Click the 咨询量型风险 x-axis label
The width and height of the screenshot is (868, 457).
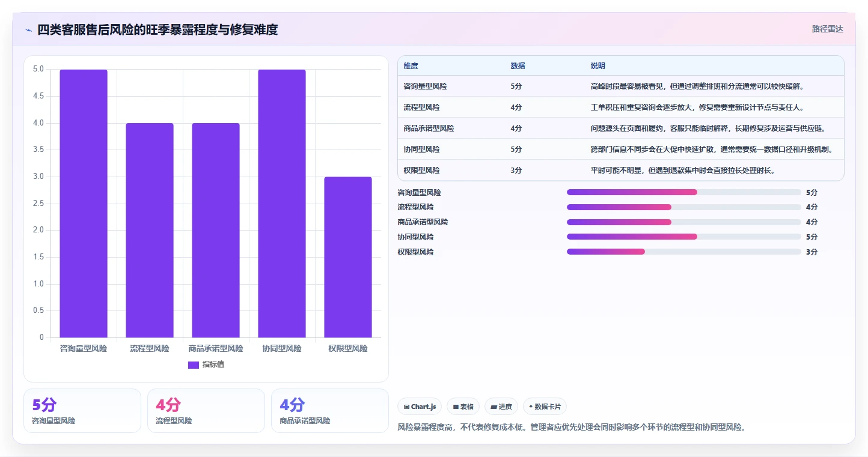(84, 348)
